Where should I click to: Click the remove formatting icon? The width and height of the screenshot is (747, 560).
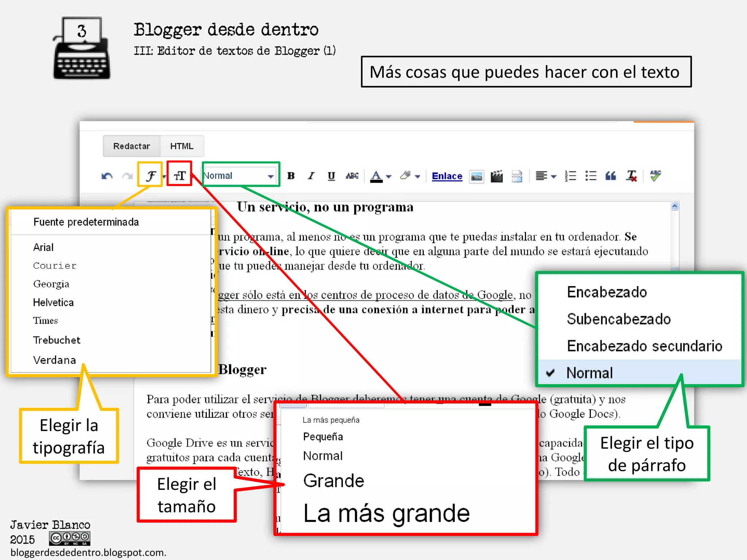click(x=631, y=176)
